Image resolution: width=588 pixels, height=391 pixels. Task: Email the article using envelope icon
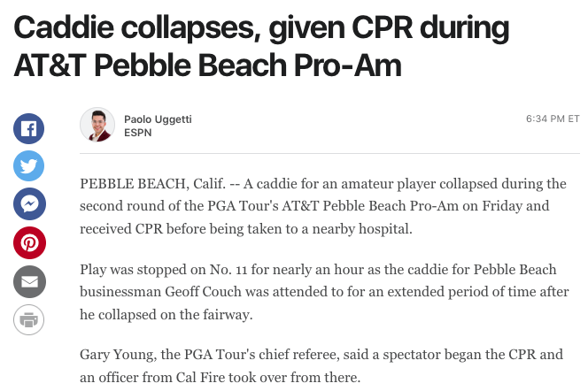pyautogui.click(x=29, y=281)
